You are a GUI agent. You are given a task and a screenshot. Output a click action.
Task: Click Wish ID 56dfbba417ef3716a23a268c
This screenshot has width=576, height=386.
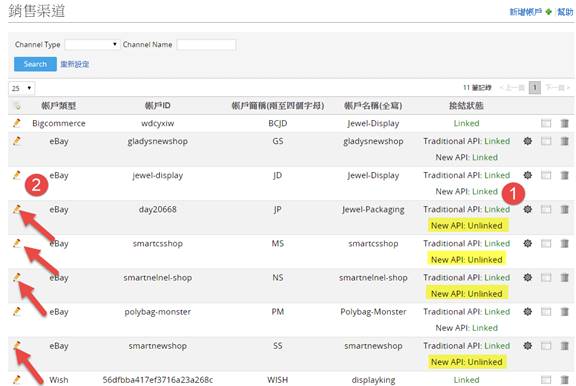[158, 380]
